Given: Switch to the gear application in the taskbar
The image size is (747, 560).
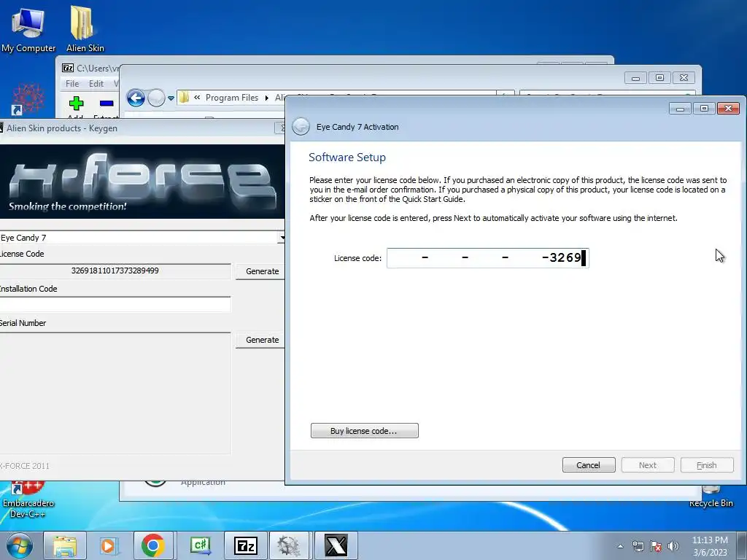Looking at the screenshot, I should 289,545.
